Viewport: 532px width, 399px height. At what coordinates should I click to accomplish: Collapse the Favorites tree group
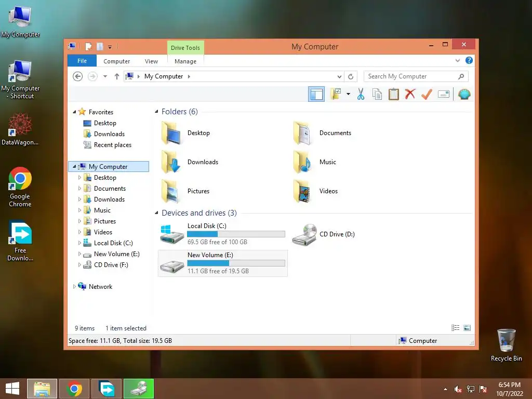coord(74,112)
